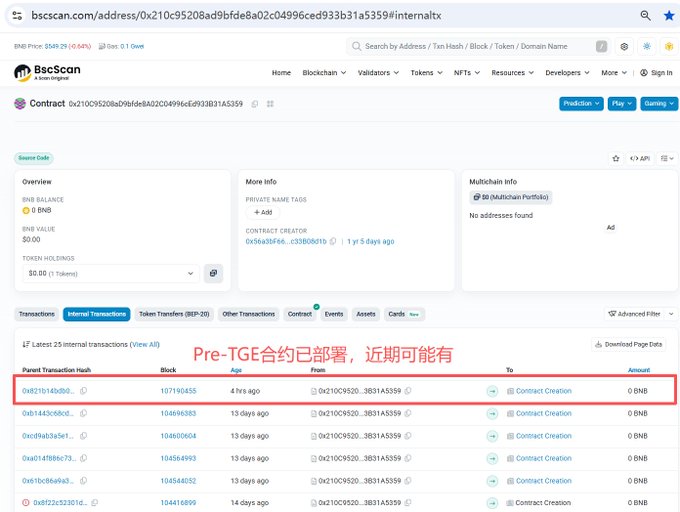Add contract to watchlist with star icon
The width and height of the screenshot is (680, 512).
[616, 158]
